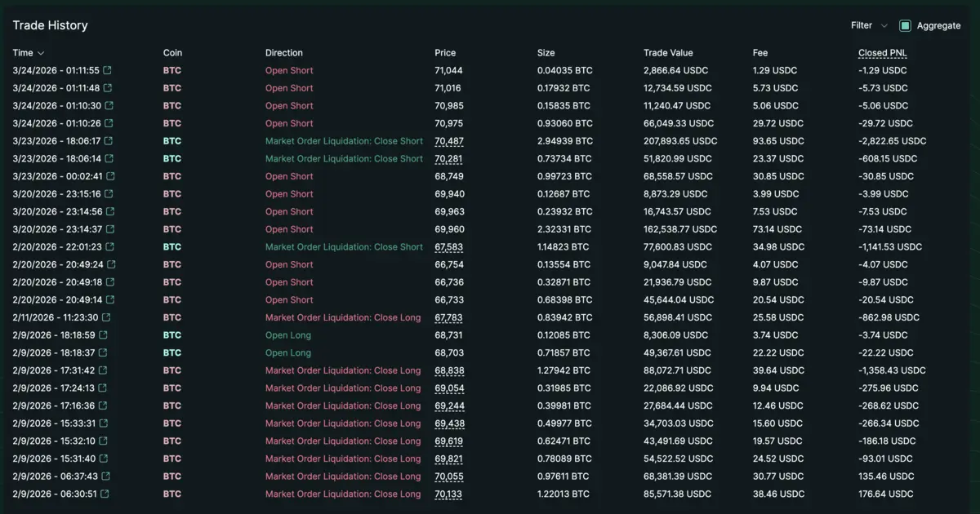Open transaction icon for 2/11/2026 11:23:30 trade
This screenshot has width=980, height=514.
(106, 317)
